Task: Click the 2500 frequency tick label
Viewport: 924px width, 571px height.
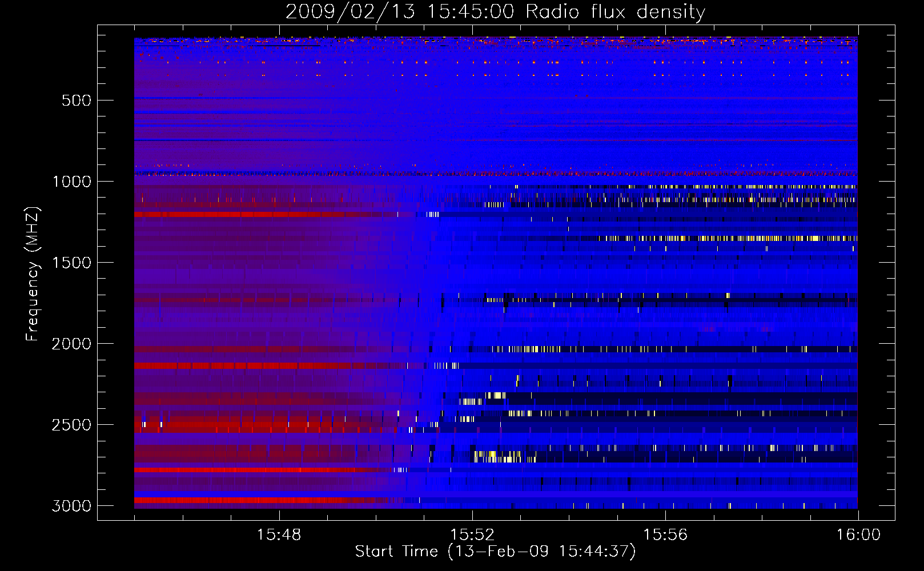Action: click(71, 425)
